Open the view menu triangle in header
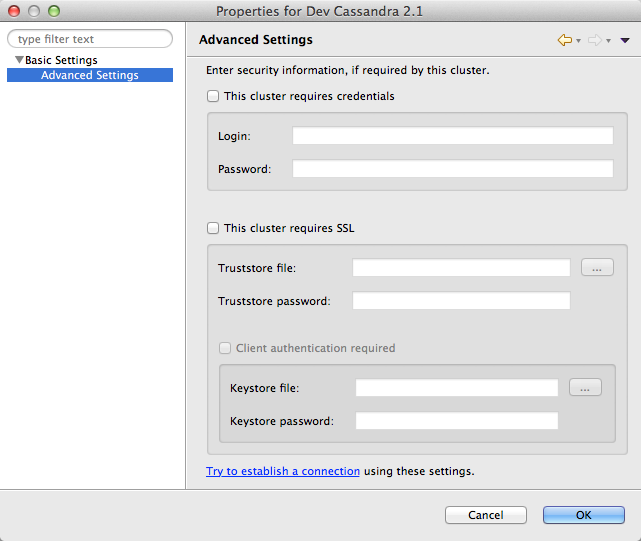Image resolution: width=641 pixels, height=541 pixels. 625,40
